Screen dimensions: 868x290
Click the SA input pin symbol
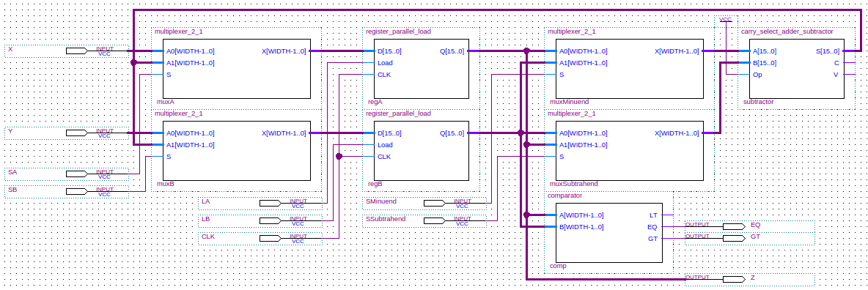pos(76,174)
